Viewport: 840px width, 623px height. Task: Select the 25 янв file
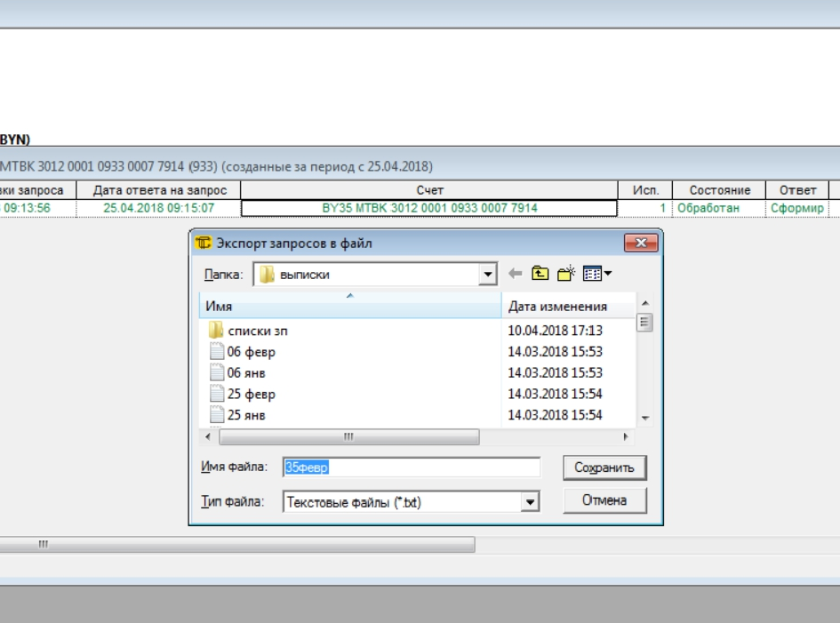(x=246, y=415)
